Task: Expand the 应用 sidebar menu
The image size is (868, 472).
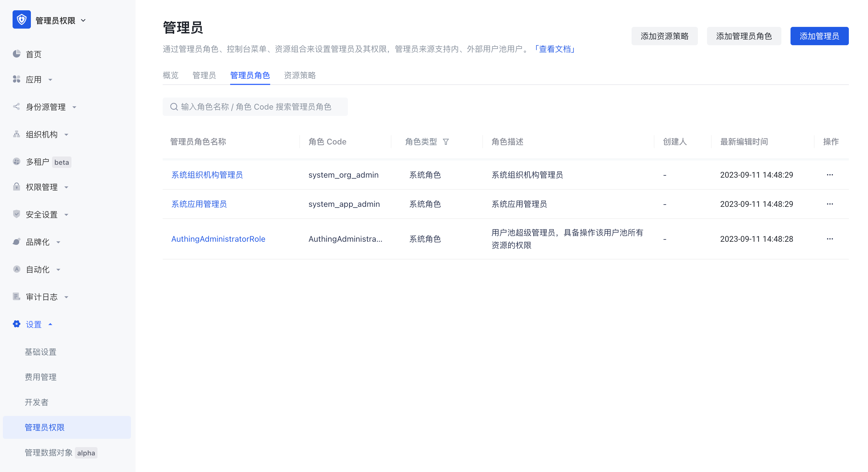Action: 34,80
